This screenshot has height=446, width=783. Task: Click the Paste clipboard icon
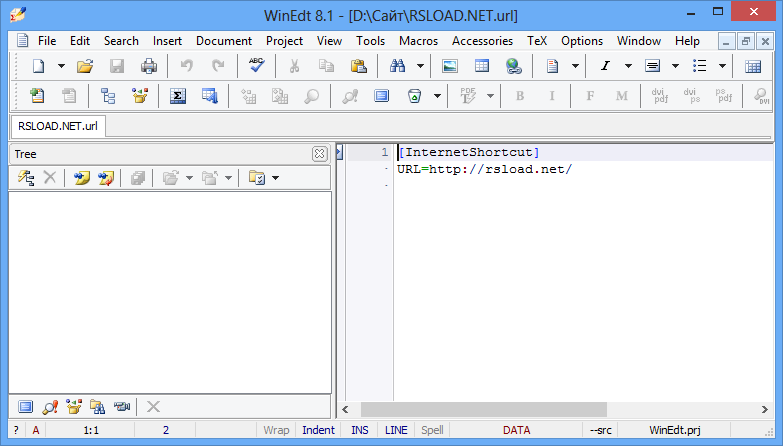358,66
